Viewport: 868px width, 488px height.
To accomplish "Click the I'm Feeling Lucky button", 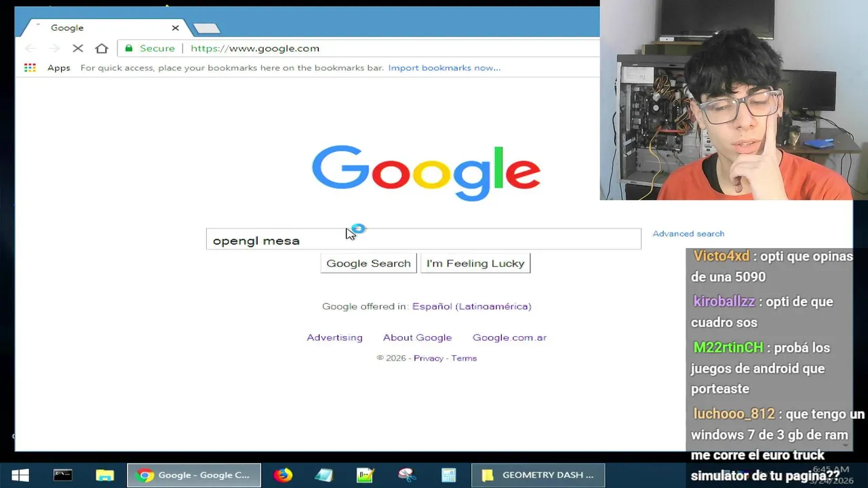I will point(475,263).
